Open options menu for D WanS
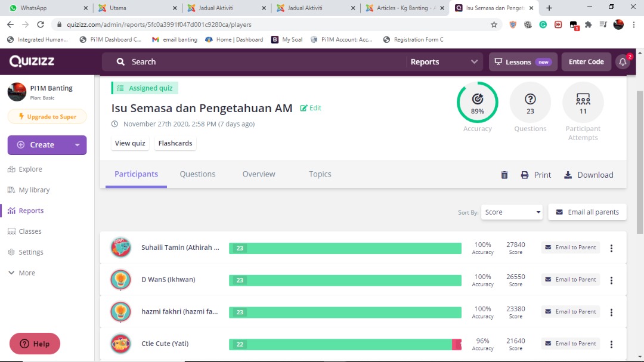The height and width of the screenshot is (362, 644). tap(611, 280)
